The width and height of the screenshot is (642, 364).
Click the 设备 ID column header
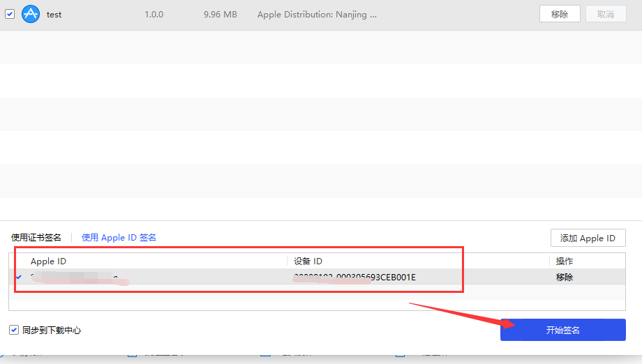(x=308, y=261)
